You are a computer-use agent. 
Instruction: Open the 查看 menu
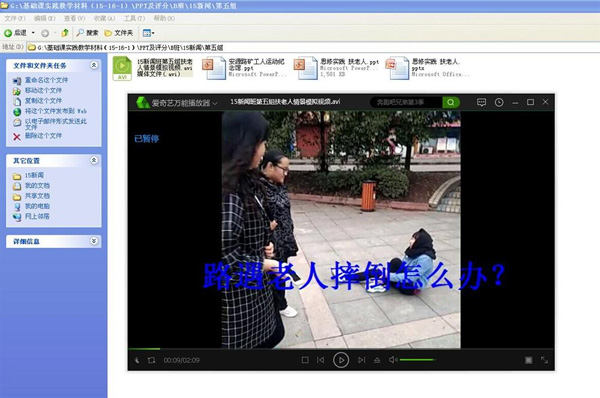[74, 18]
